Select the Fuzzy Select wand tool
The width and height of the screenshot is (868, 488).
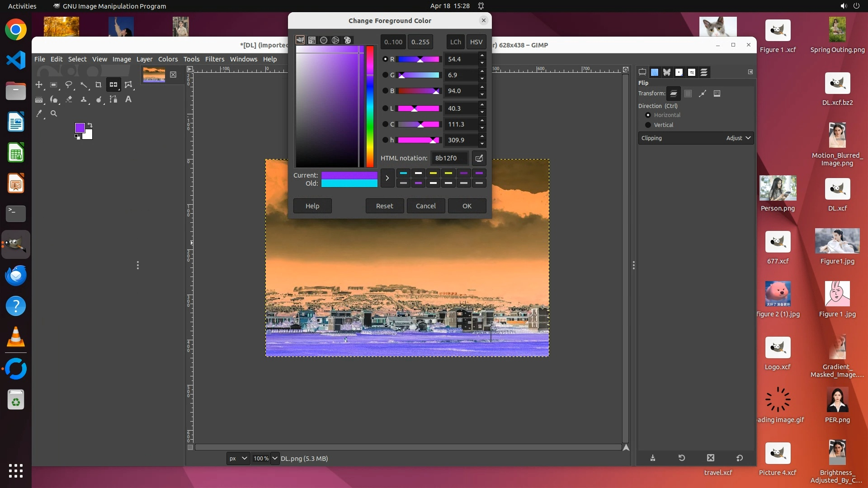(x=84, y=84)
